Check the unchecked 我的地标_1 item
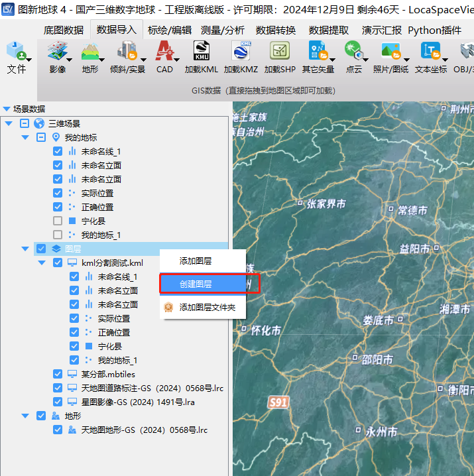 (58, 235)
